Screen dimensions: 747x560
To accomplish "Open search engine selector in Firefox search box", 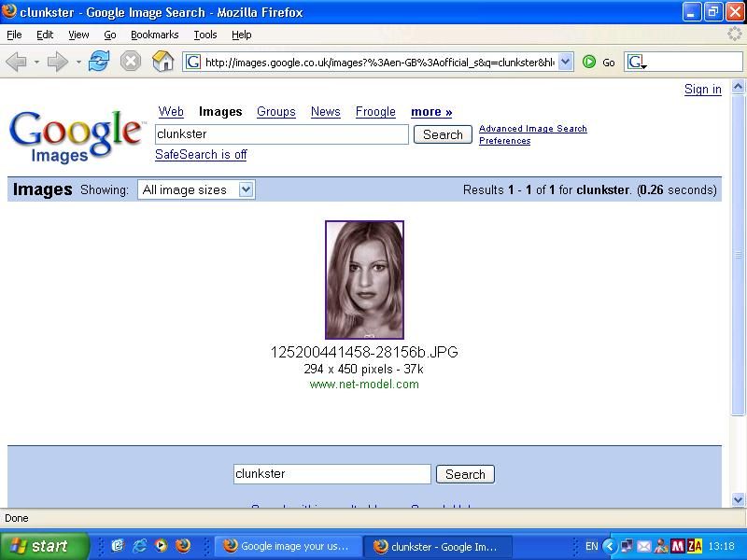I will pos(637,62).
